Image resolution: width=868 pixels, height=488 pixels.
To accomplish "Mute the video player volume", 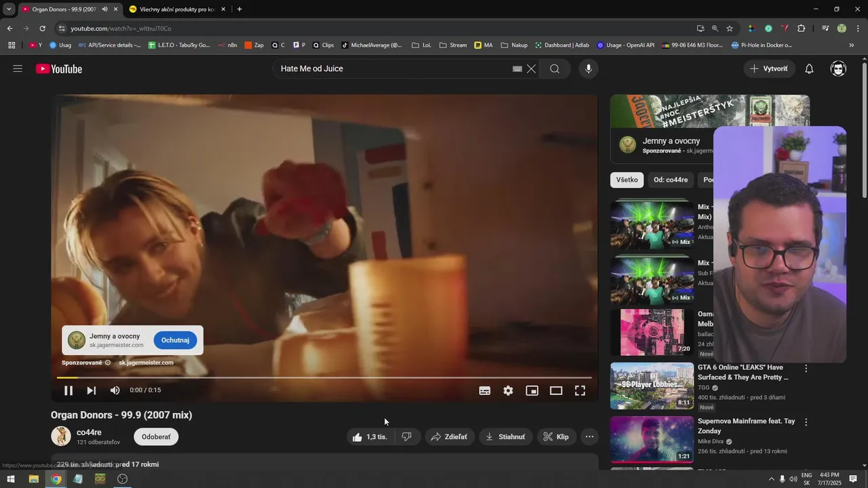I will point(115,390).
